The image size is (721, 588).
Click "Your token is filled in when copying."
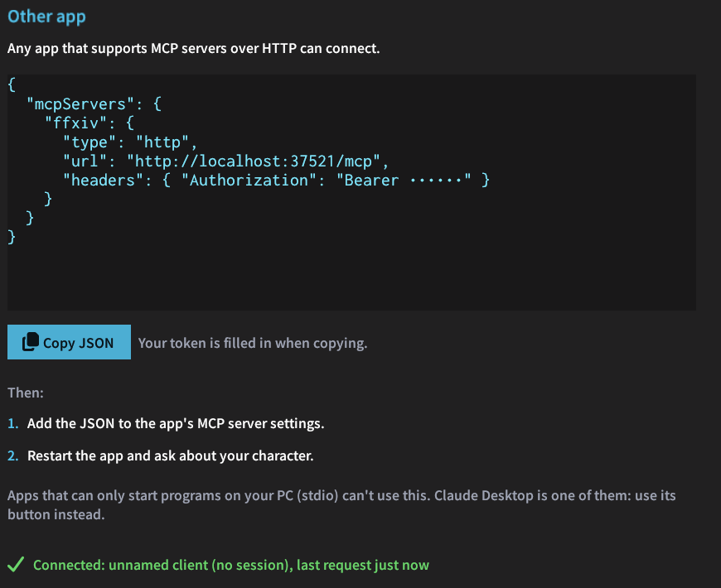(253, 343)
